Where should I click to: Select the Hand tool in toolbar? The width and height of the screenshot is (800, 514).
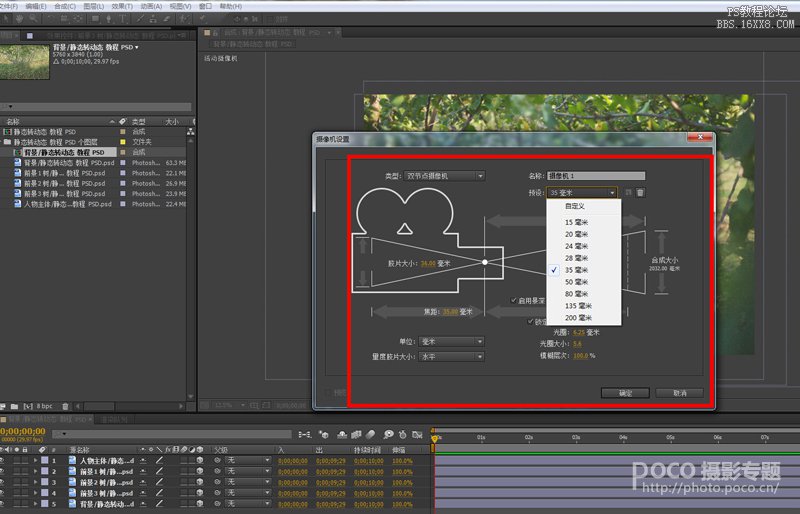[x=19, y=19]
